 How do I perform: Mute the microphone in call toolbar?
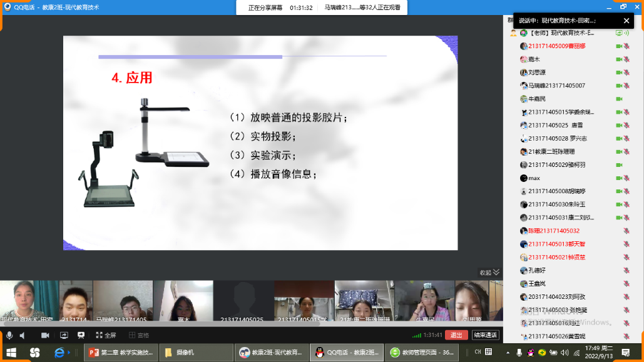[x=9, y=335]
